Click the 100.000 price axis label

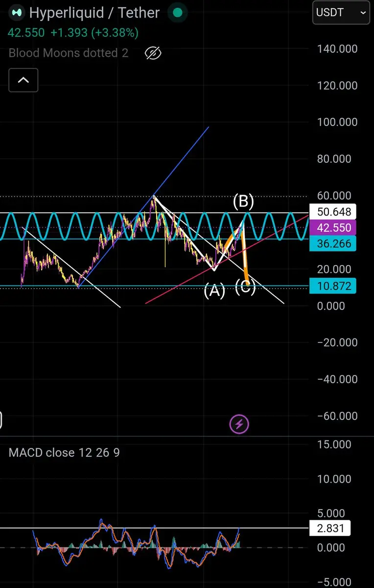[337, 122]
